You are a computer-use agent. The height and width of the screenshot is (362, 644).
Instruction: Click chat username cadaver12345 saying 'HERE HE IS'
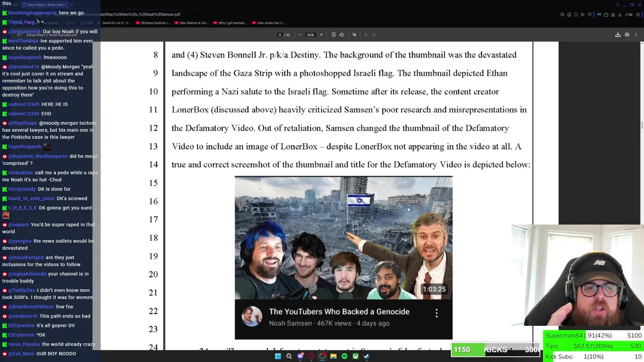pos(24,105)
